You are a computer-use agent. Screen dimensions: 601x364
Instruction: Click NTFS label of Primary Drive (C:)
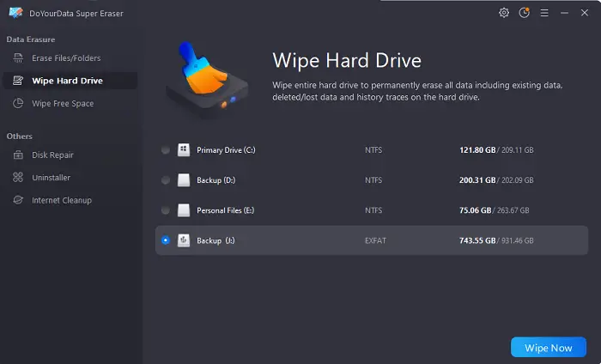[x=373, y=150]
